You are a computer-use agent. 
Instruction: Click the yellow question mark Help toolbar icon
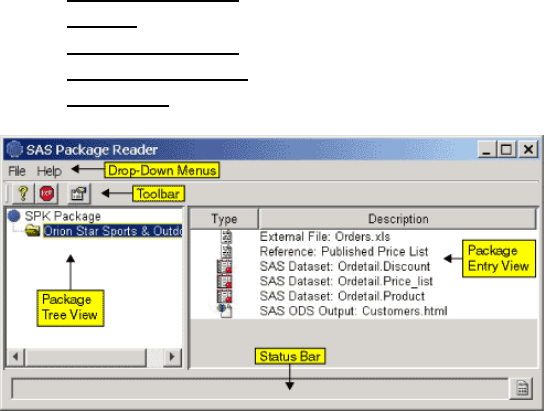coord(23,194)
